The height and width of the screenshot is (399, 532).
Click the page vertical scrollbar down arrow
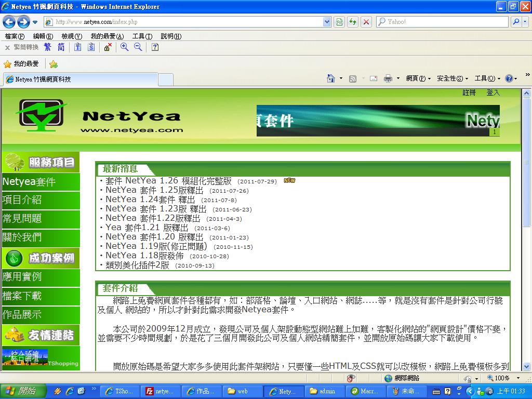point(526,366)
